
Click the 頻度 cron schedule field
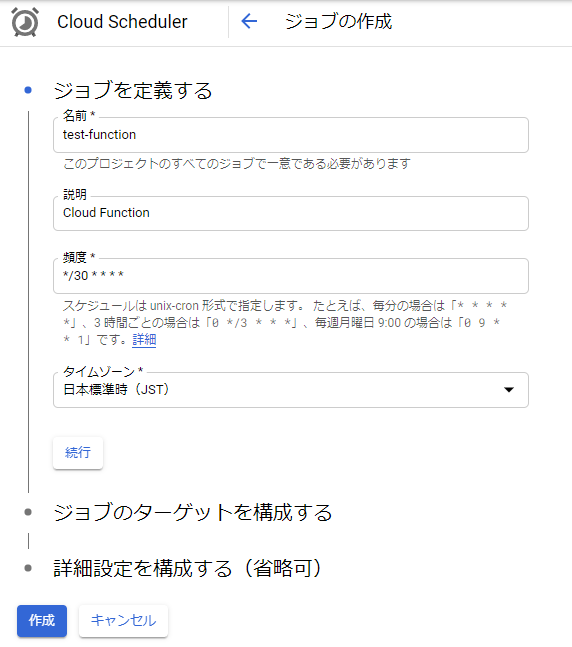(291, 276)
